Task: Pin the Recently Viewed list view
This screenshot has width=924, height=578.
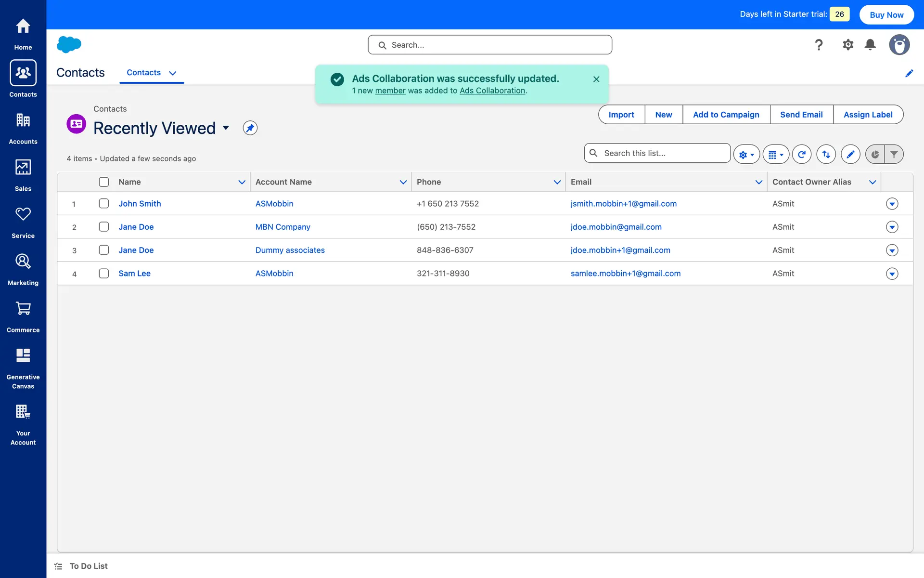Action: (x=250, y=128)
